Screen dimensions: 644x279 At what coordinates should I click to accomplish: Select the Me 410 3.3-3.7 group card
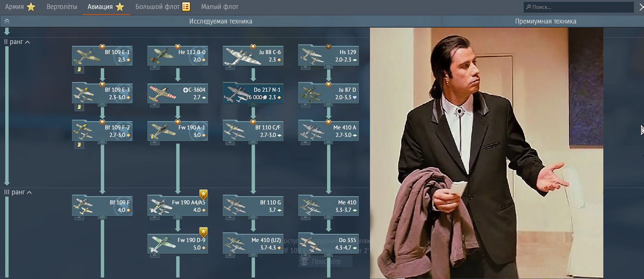(x=329, y=206)
